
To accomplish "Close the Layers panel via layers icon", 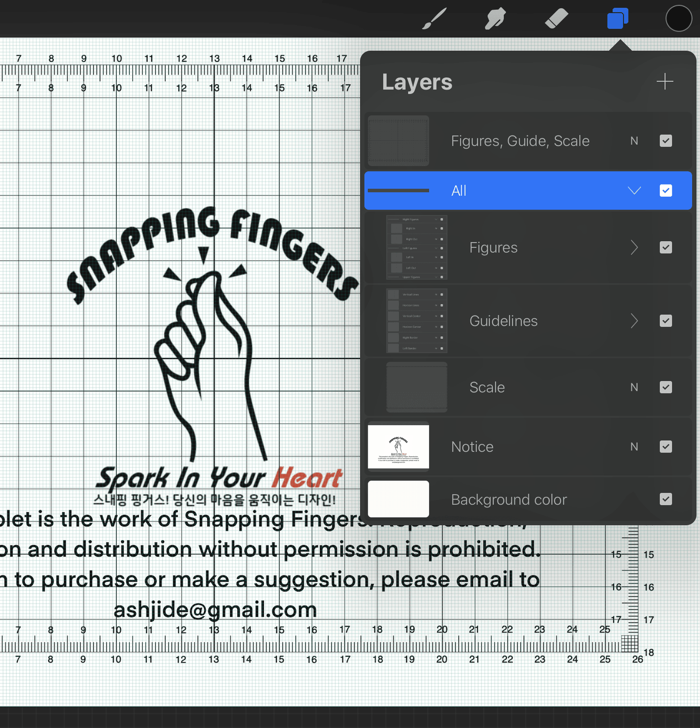I will [x=618, y=19].
